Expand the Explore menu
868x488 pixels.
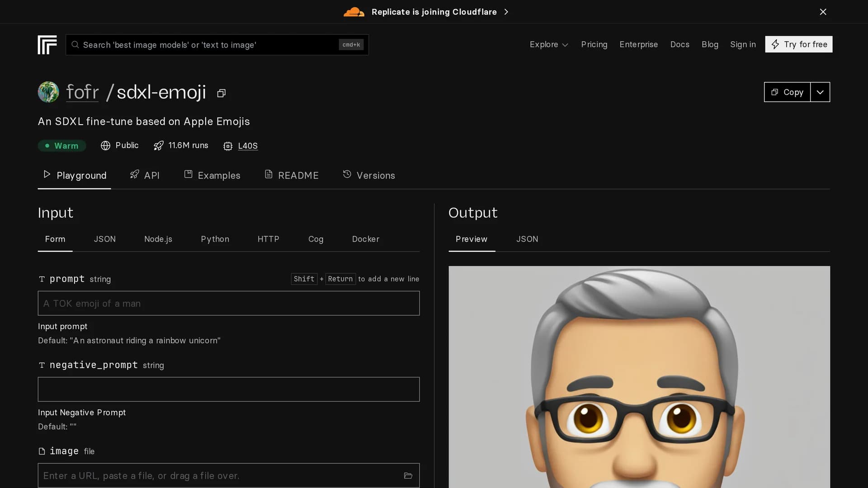tap(549, 44)
